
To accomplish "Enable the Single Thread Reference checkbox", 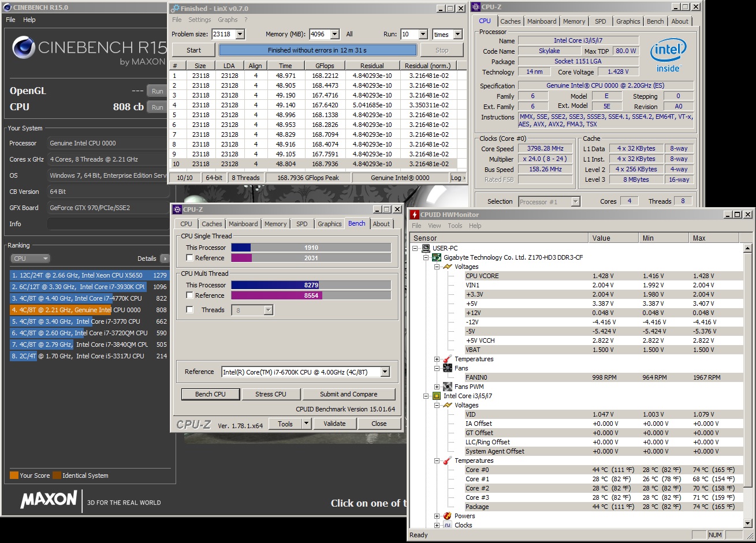I will click(189, 258).
